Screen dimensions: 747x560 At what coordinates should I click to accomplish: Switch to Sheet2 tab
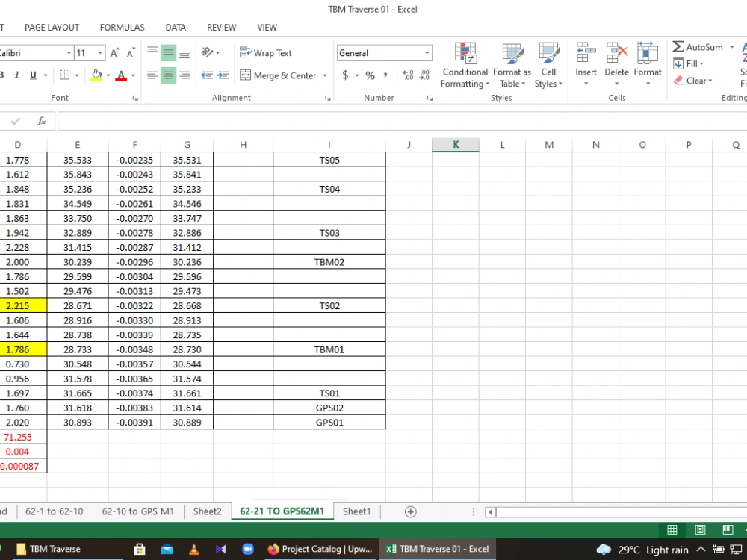(x=207, y=511)
